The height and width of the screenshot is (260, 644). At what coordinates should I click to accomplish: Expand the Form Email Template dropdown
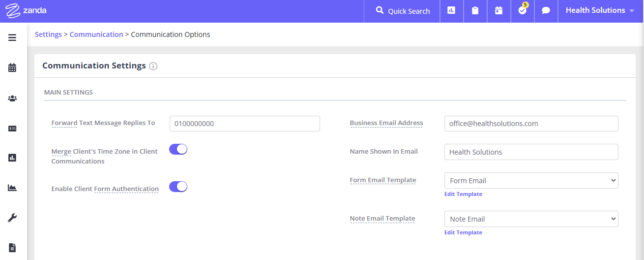(x=531, y=181)
